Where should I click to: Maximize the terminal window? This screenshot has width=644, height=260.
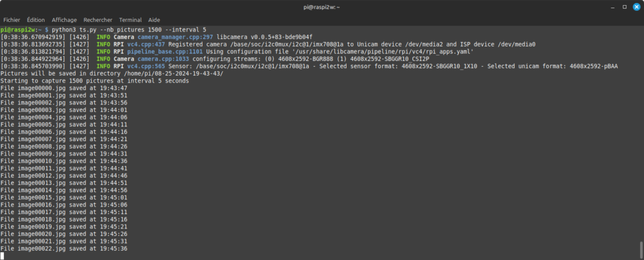[625, 7]
